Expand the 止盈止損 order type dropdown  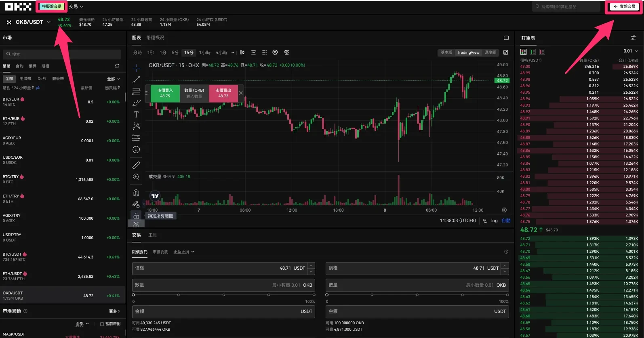(184, 252)
